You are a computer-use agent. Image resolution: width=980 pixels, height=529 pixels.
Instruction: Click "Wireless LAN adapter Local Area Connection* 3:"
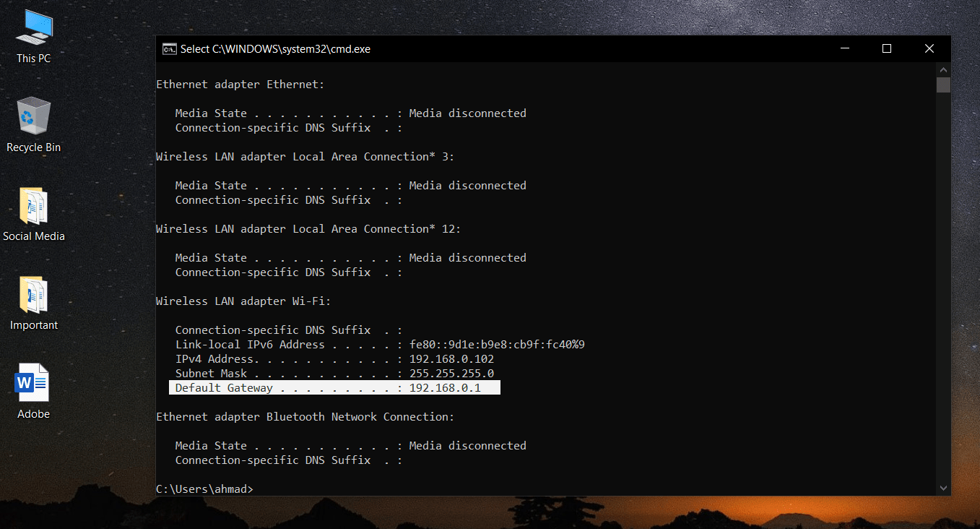point(305,157)
